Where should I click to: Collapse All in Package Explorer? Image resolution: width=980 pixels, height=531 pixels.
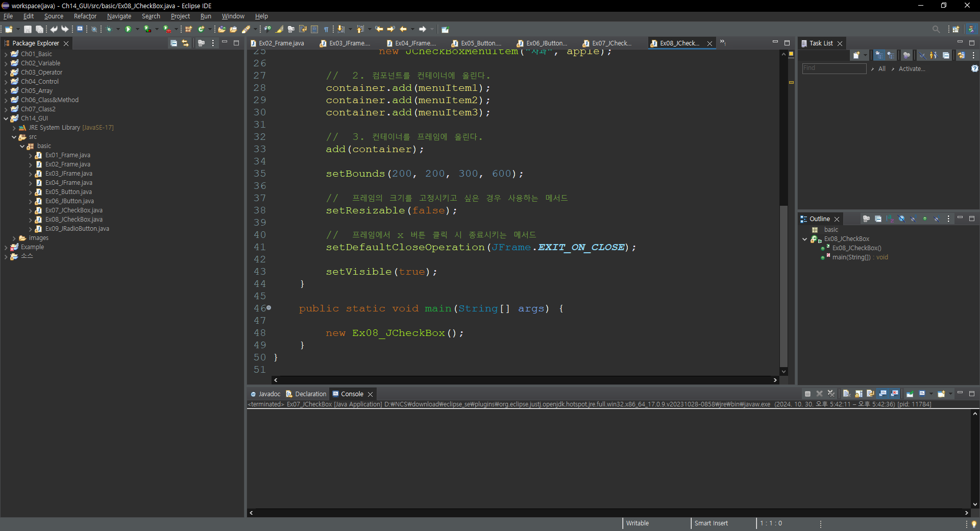[174, 43]
